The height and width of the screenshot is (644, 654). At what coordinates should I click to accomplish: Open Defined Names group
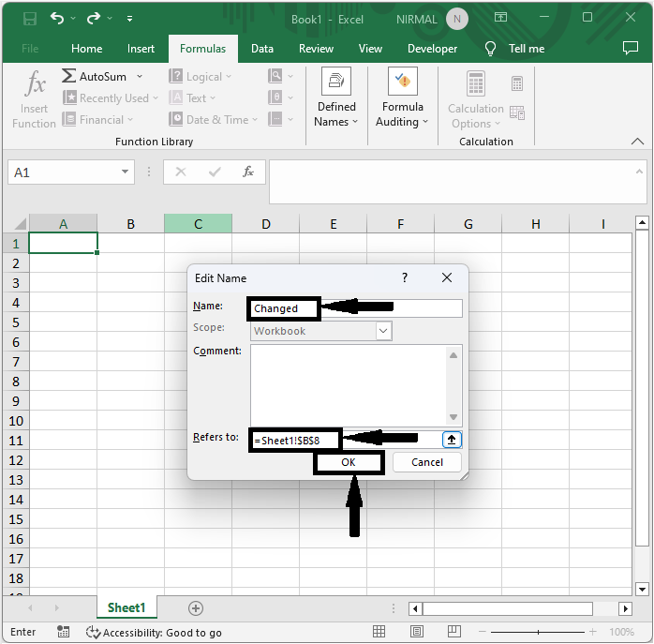(336, 98)
